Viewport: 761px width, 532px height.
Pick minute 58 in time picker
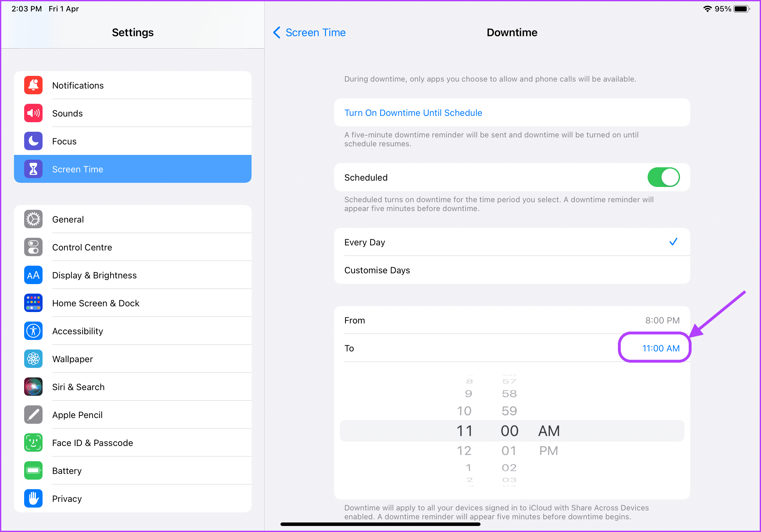pos(509,394)
